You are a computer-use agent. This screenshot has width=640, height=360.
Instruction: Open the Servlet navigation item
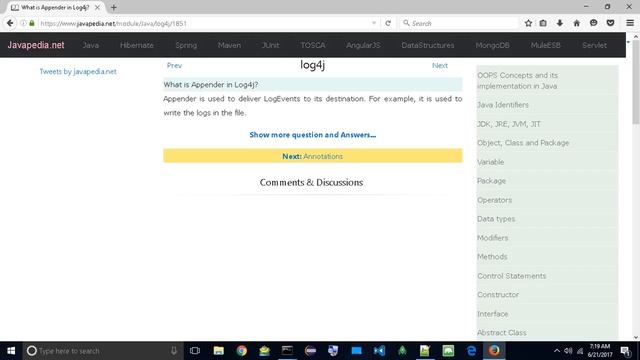click(x=594, y=45)
